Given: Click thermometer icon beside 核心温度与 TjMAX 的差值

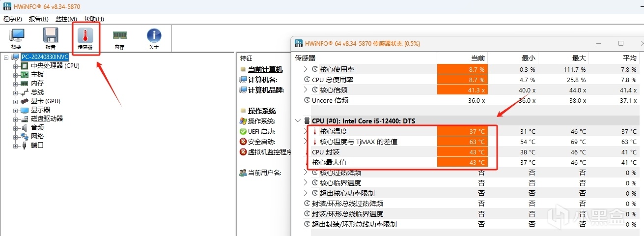Looking at the screenshot, I should pyautogui.click(x=315, y=142).
